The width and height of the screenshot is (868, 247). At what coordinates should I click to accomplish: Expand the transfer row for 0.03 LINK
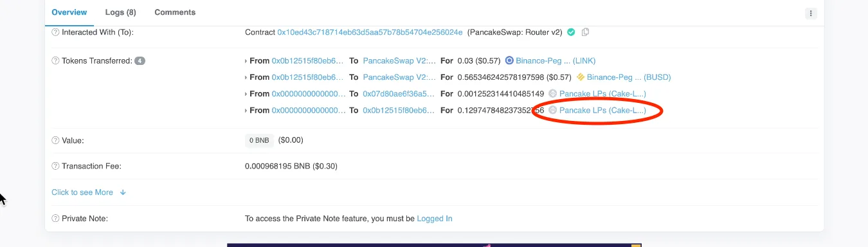coord(246,61)
